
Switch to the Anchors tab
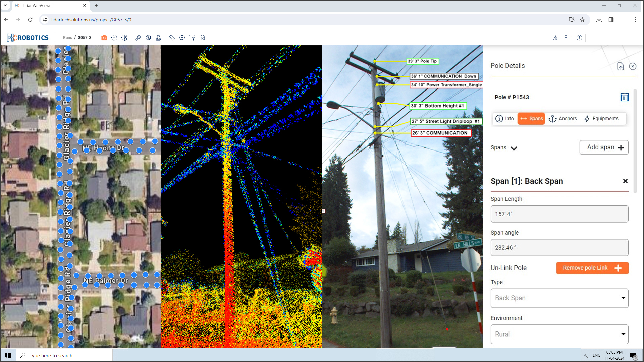(x=563, y=119)
